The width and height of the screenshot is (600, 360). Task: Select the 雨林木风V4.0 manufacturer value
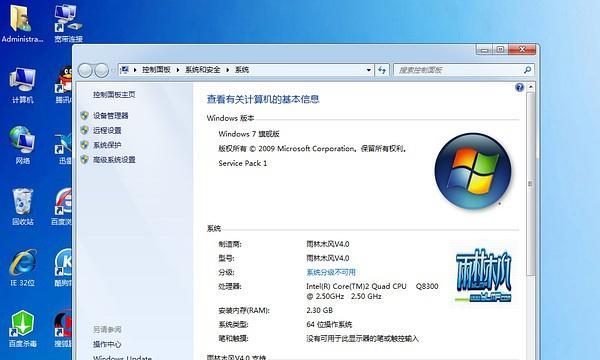[328, 244]
